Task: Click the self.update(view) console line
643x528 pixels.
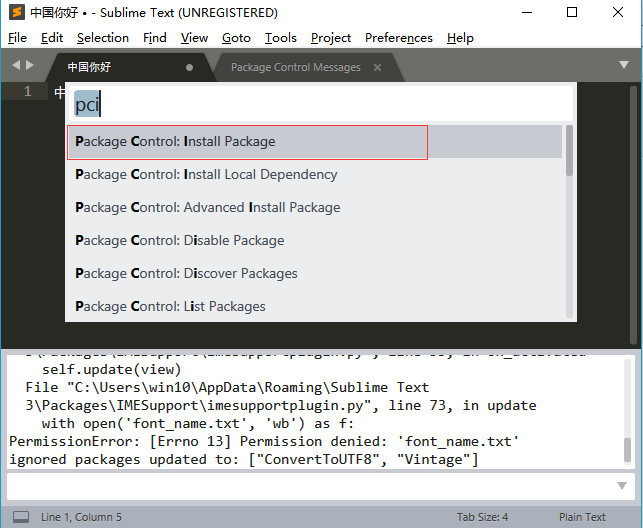Action: tap(112, 369)
